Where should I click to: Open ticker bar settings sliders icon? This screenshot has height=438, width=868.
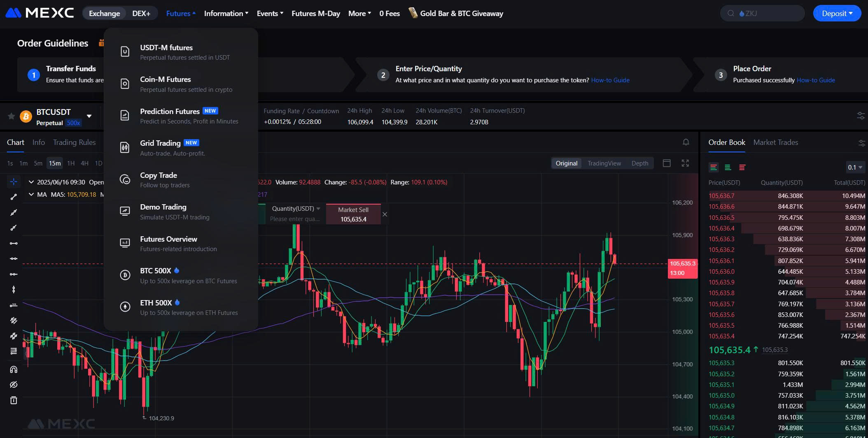pyautogui.click(x=861, y=116)
